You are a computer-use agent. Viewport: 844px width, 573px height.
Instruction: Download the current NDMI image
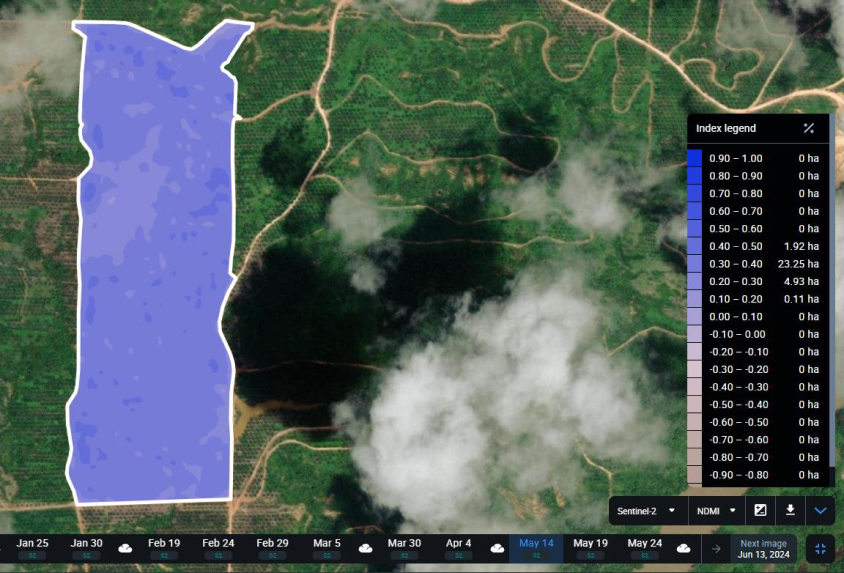[790, 510]
